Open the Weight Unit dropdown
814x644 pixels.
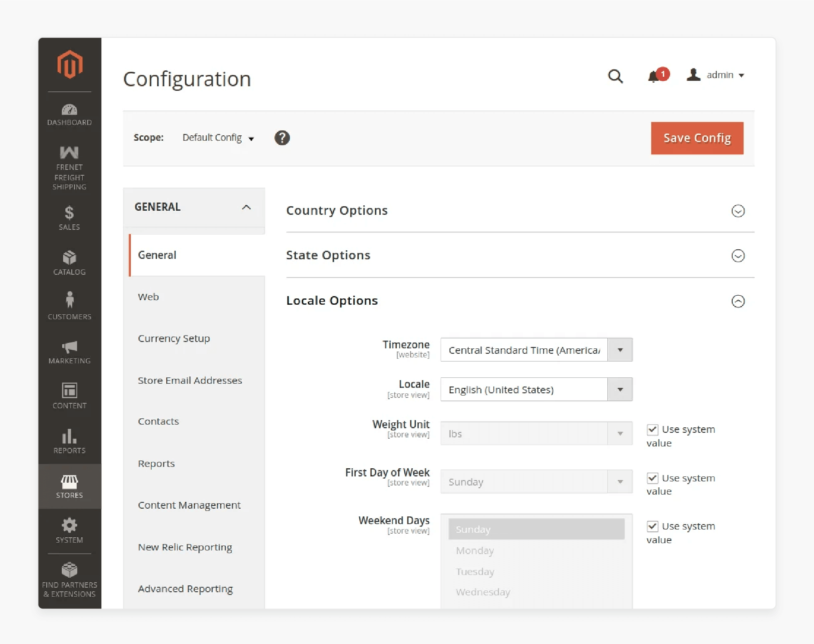pos(536,433)
